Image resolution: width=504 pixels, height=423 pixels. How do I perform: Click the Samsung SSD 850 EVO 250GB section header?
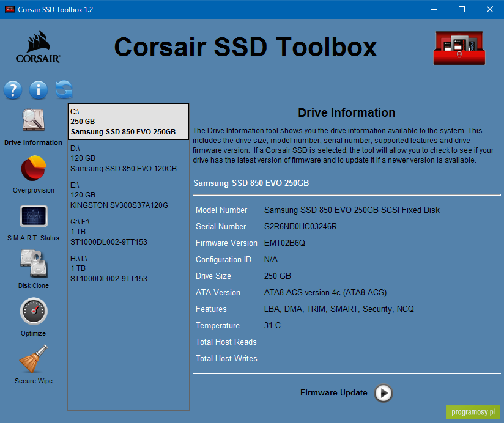coord(251,183)
